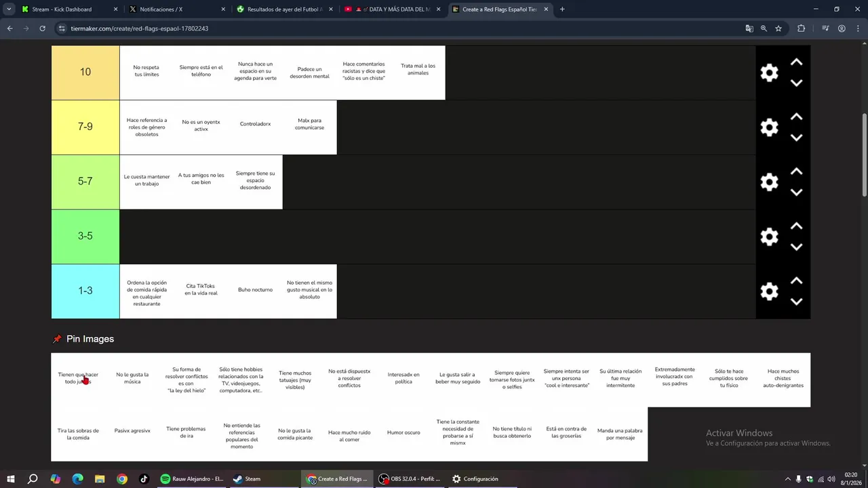This screenshot has width=868, height=488.
Task: Move tier 1-3 row down
Action: 796,302
